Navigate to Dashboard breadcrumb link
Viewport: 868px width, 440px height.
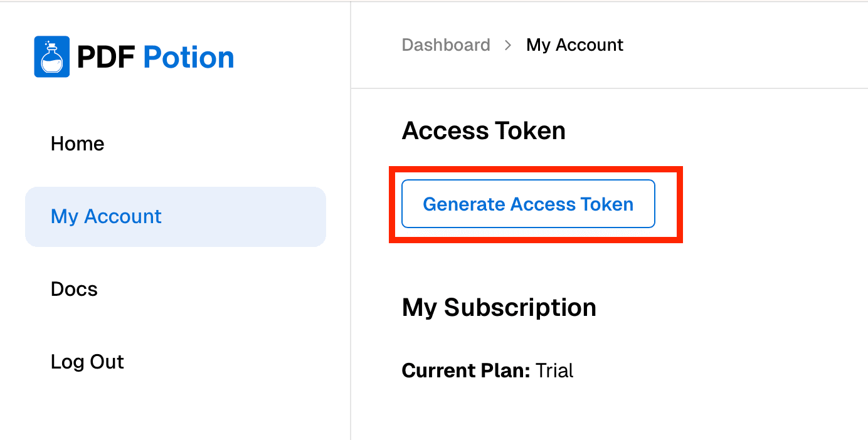click(x=446, y=45)
